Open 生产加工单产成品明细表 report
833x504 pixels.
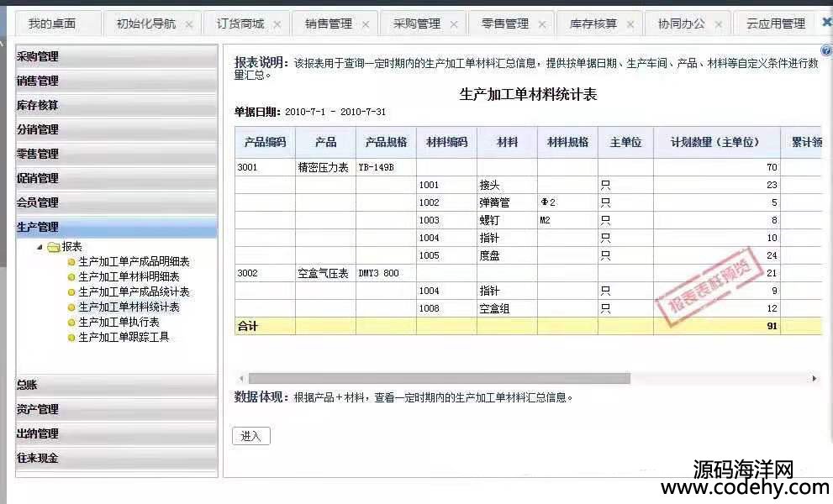click(134, 262)
